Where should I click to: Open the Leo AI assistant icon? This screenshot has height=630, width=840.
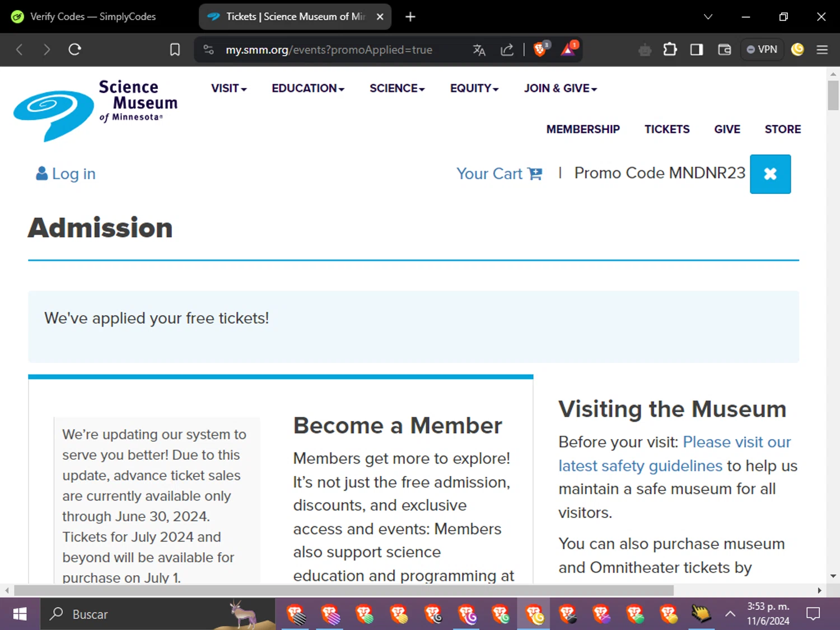(645, 50)
